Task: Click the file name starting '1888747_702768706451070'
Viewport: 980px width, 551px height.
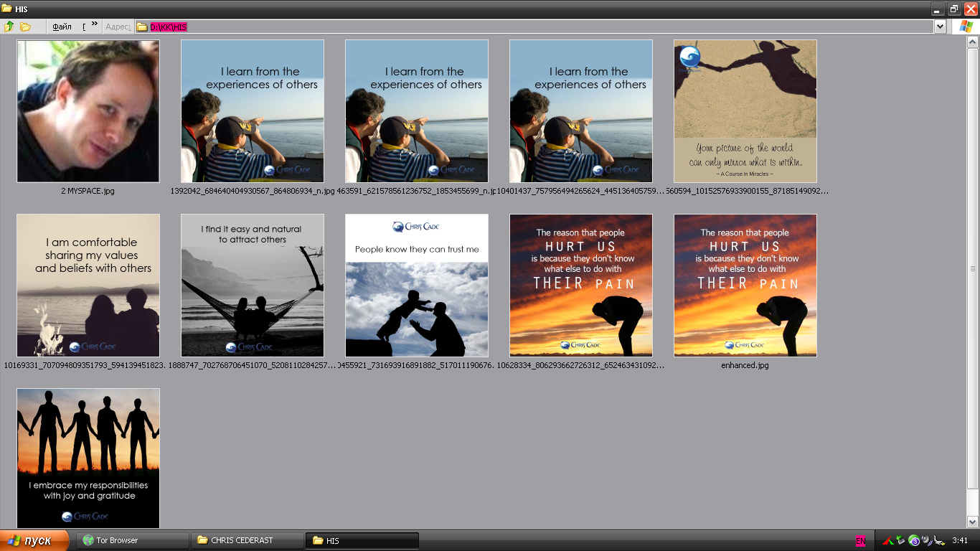Action: pos(253,365)
